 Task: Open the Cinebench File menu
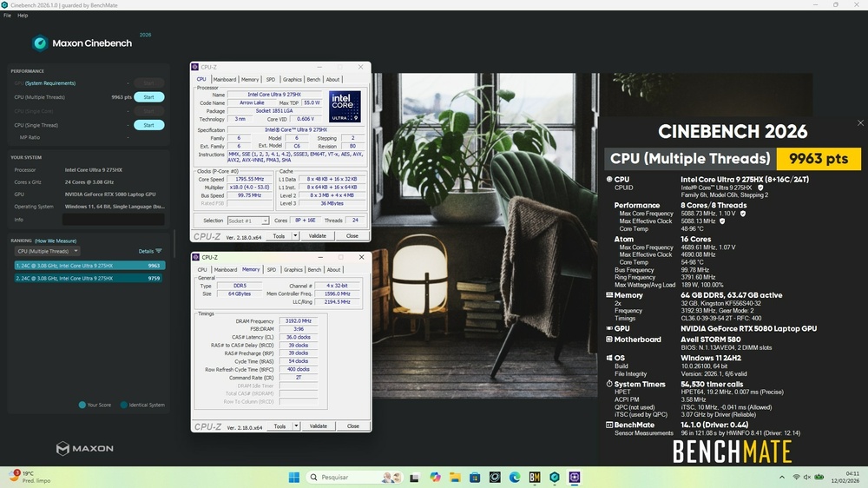[7, 16]
